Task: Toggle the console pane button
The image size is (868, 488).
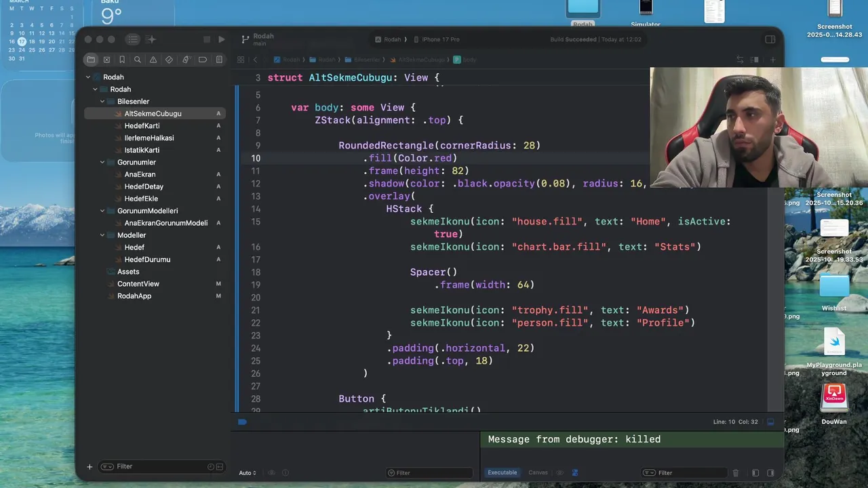Action: 770,473
